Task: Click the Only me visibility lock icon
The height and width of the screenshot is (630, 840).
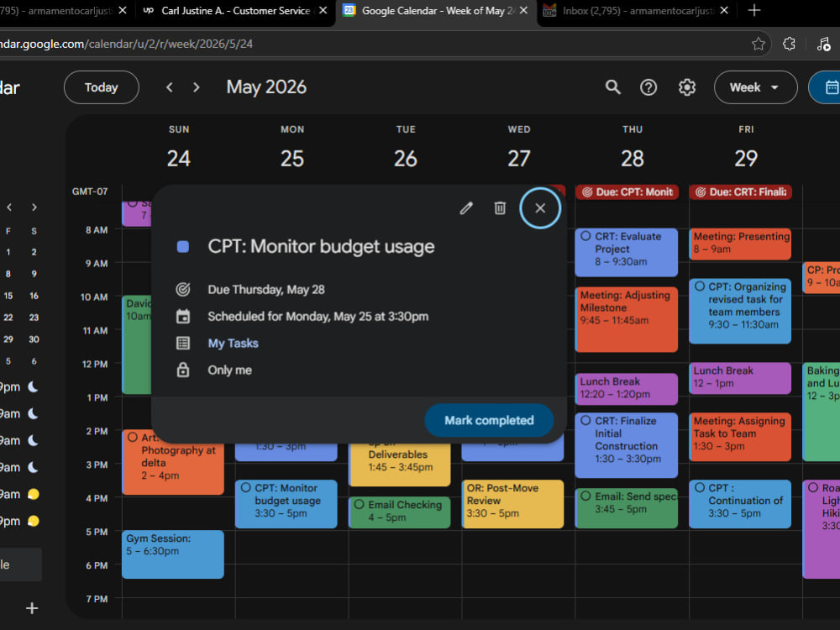Action: (182, 370)
